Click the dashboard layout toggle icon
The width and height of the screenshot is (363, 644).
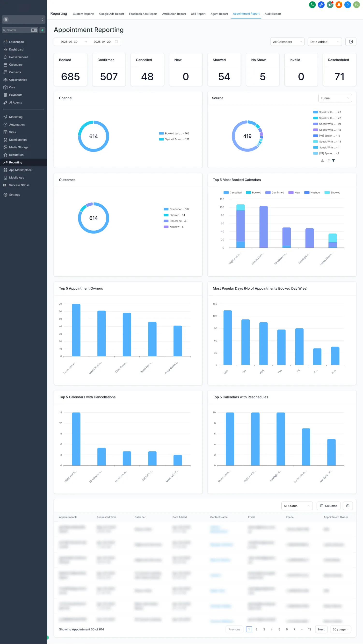click(x=351, y=42)
